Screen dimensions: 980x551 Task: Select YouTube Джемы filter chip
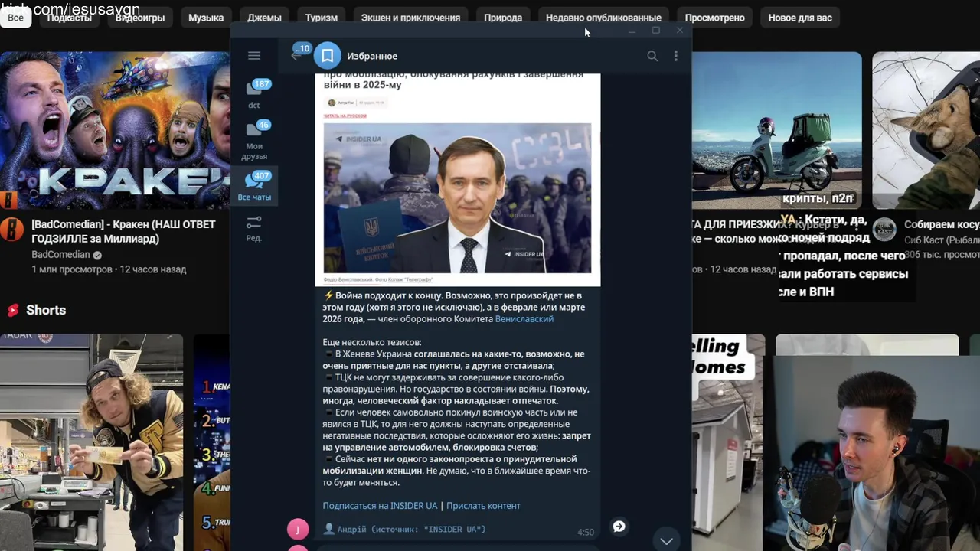[264, 18]
